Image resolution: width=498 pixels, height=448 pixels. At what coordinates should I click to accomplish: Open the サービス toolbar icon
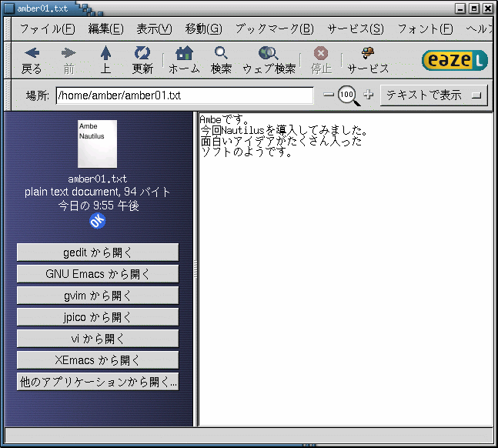pyautogui.click(x=368, y=59)
